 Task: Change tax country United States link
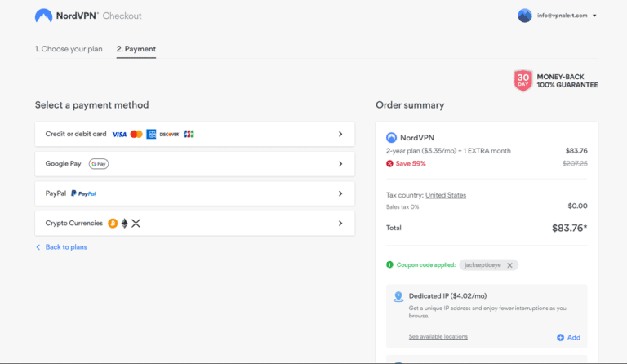[446, 195]
